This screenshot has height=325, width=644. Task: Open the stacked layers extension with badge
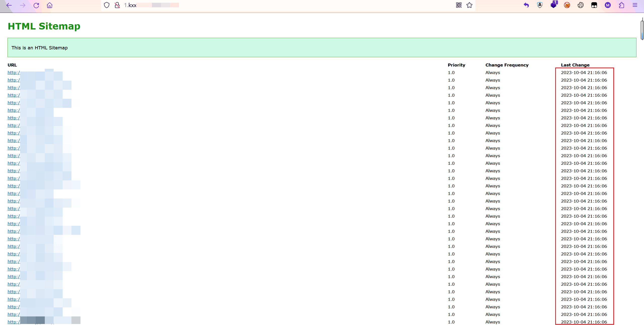553,5
